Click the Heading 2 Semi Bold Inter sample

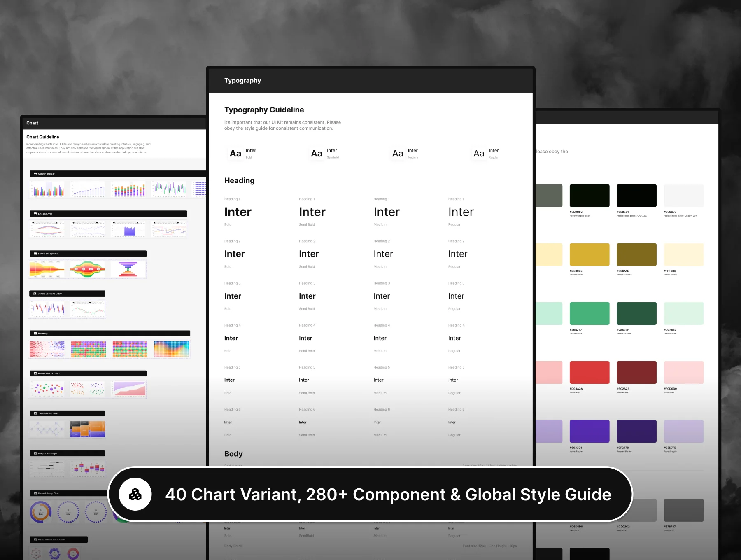click(x=309, y=254)
